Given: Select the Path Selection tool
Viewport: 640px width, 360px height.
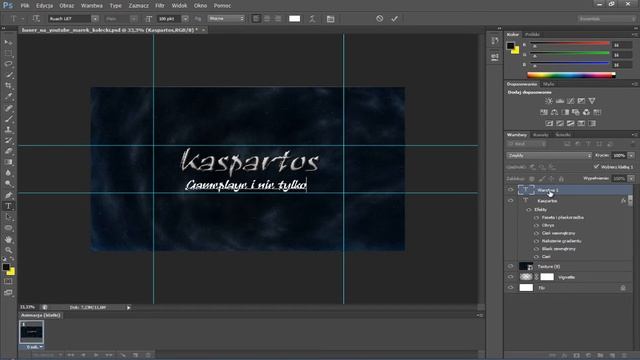Looking at the screenshot, I should [8, 217].
